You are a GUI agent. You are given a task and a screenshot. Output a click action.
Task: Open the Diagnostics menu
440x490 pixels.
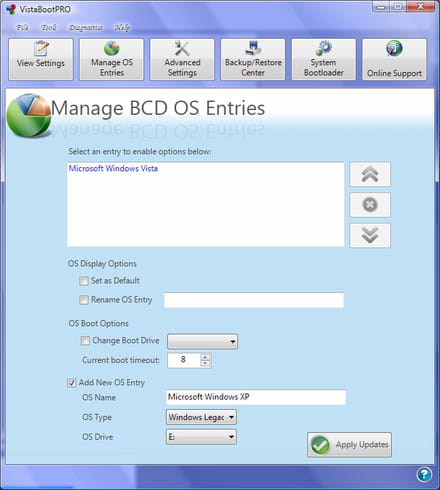point(86,27)
